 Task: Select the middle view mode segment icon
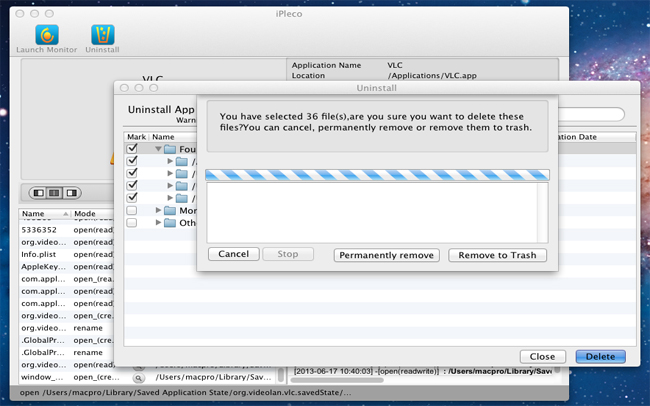pos(55,192)
